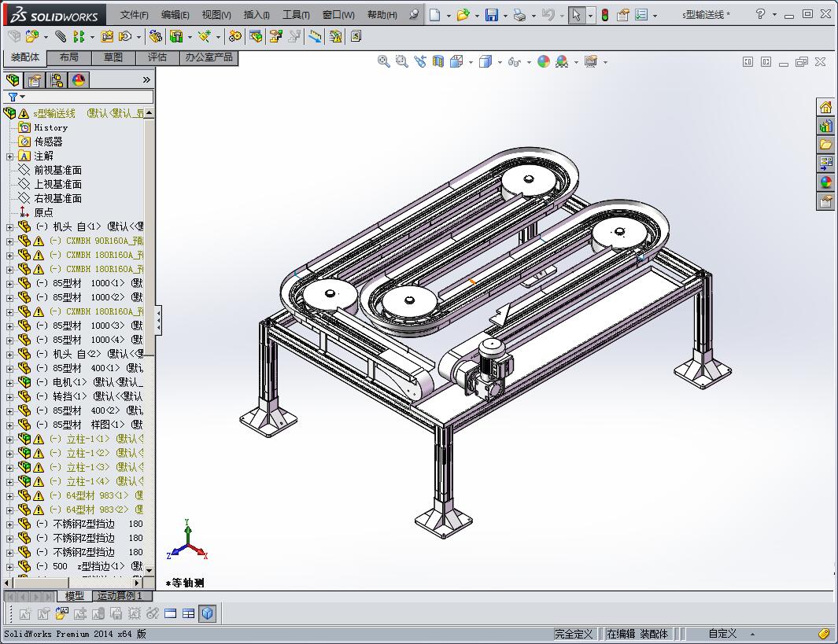
Task: Expand the 电机<1> tree node
Action: [x=9, y=383]
